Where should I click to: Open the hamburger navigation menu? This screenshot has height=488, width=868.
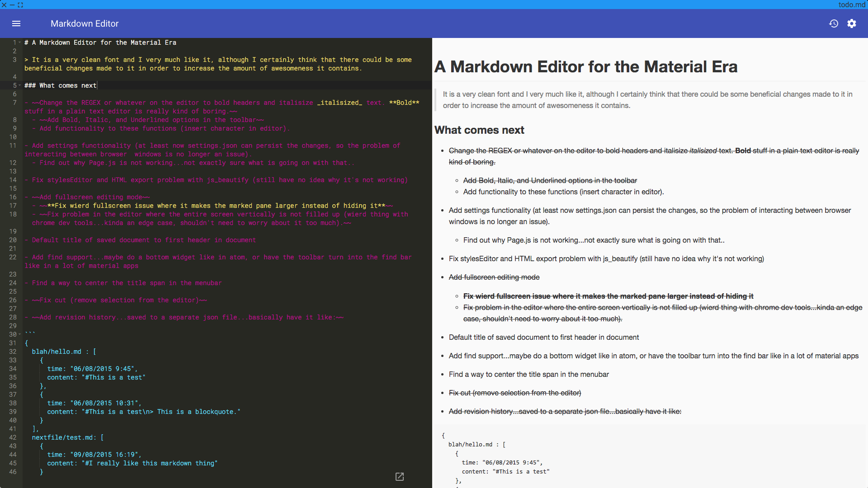(x=16, y=23)
